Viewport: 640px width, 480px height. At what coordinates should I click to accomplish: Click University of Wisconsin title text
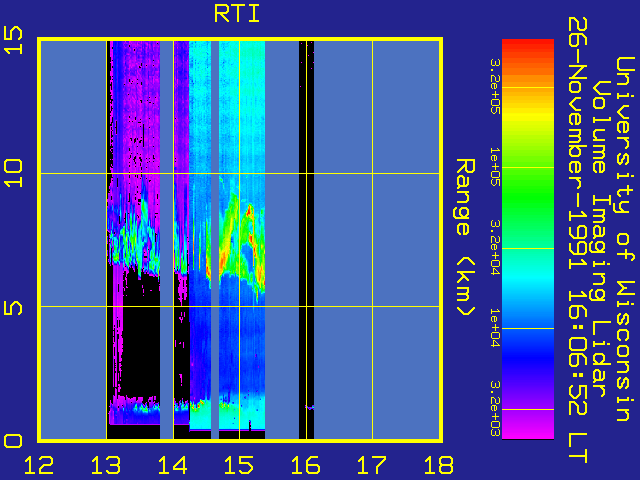pyautogui.click(x=625, y=239)
